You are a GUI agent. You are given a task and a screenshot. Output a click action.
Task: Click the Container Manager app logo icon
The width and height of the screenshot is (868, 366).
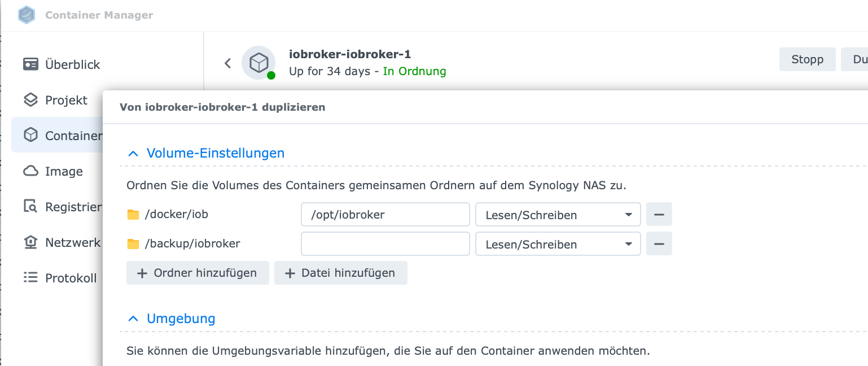pyautogui.click(x=27, y=15)
